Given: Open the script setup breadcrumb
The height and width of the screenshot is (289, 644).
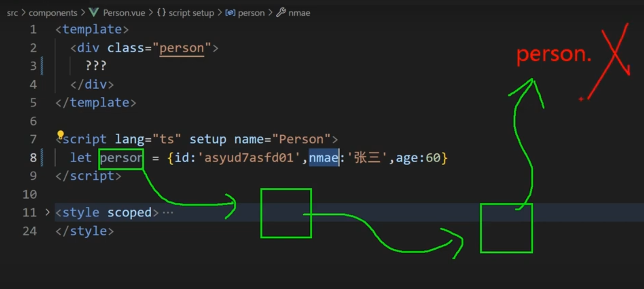Looking at the screenshot, I should click(191, 13).
